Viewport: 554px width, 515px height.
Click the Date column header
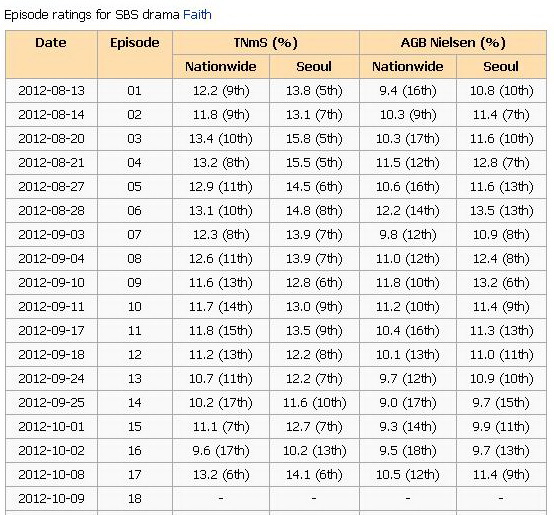(x=51, y=54)
